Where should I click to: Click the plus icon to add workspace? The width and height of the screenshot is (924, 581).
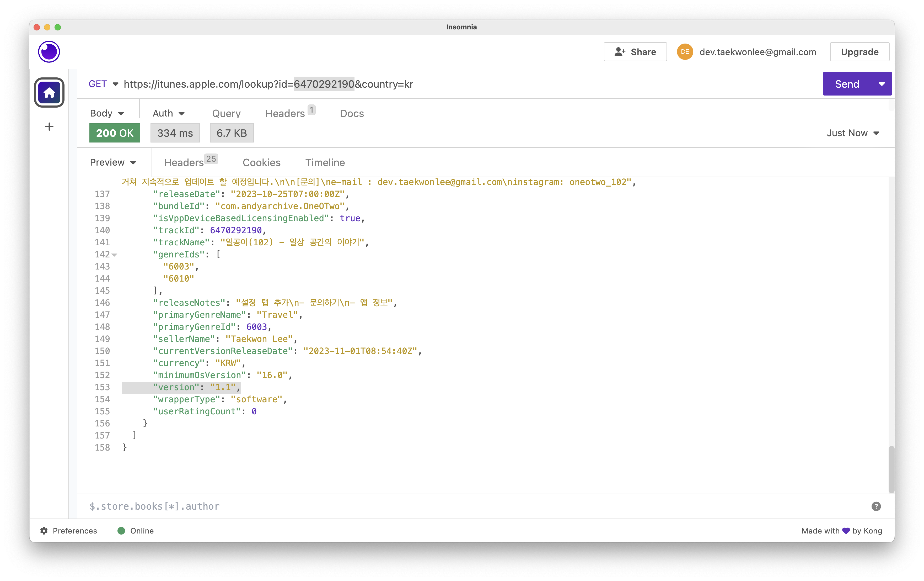pos(49,127)
